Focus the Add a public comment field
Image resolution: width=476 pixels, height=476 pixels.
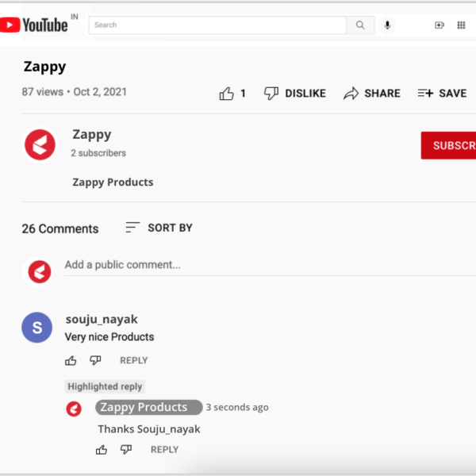pos(271,265)
